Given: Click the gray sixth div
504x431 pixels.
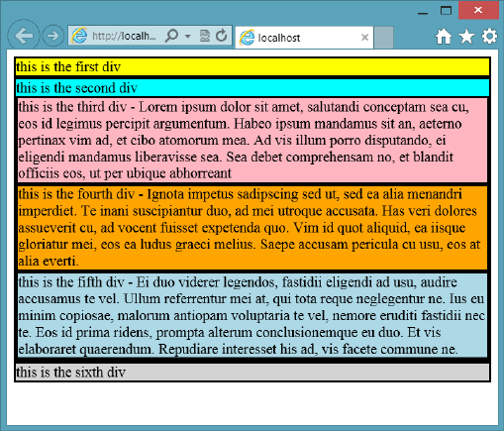Looking at the screenshot, I should [252, 373].
